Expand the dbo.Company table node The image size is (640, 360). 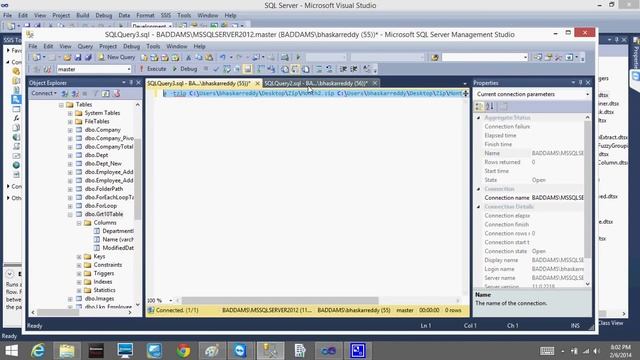pyautogui.click(x=70, y=130)
